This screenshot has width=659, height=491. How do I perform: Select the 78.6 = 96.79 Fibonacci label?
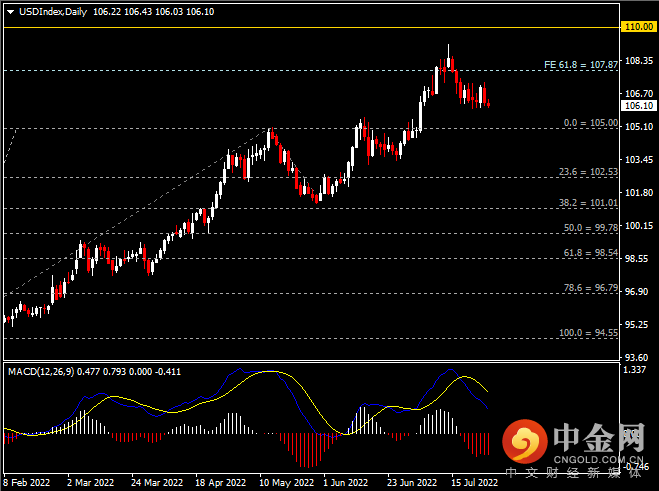point(590,288)
